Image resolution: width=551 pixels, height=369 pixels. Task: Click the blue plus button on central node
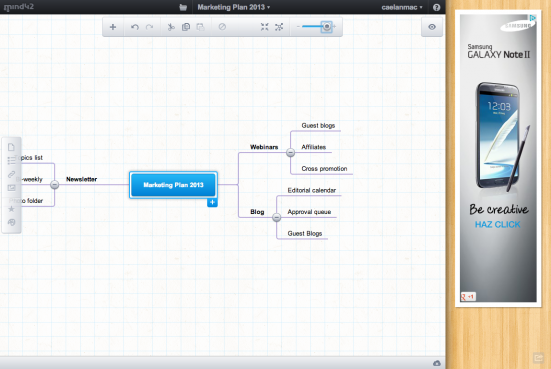point(212,202)
